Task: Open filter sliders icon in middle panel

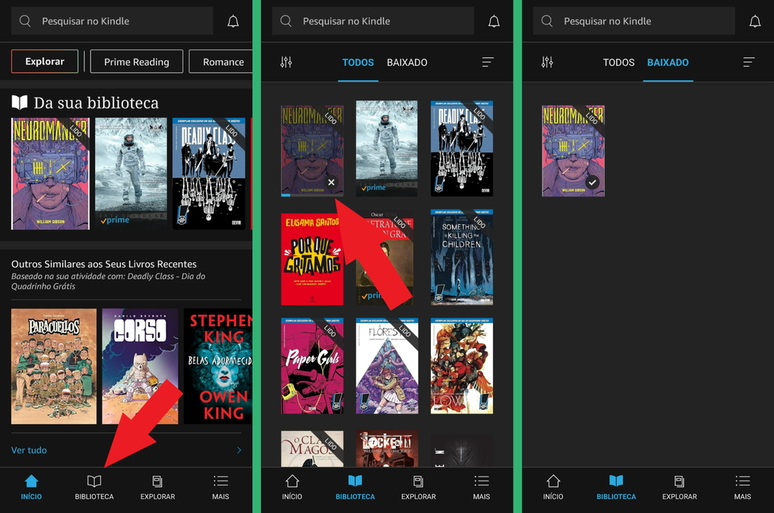Action: pos(286,62)
